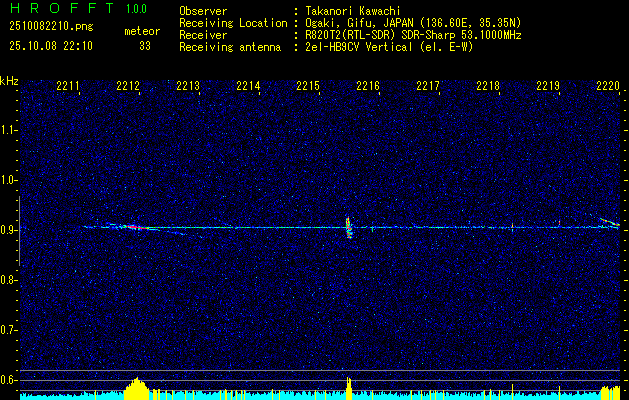Click the kHz axis unit label

(x=9, y=81)
